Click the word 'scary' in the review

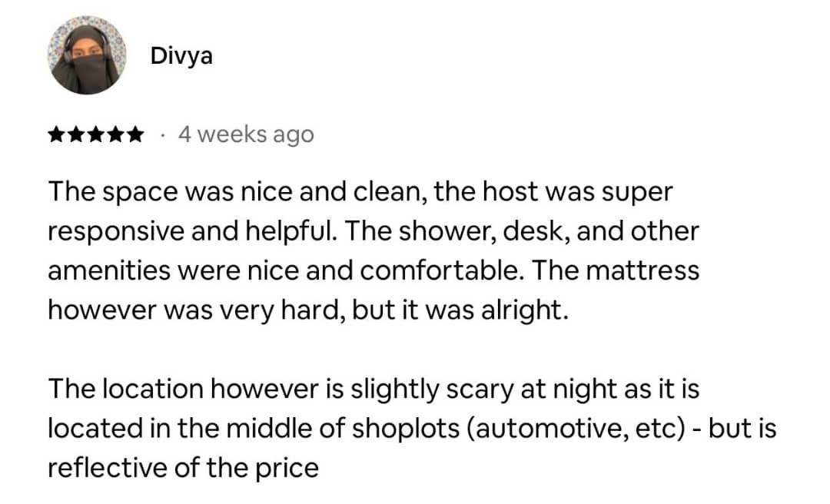pyautogui.click(x=475, y=389)
